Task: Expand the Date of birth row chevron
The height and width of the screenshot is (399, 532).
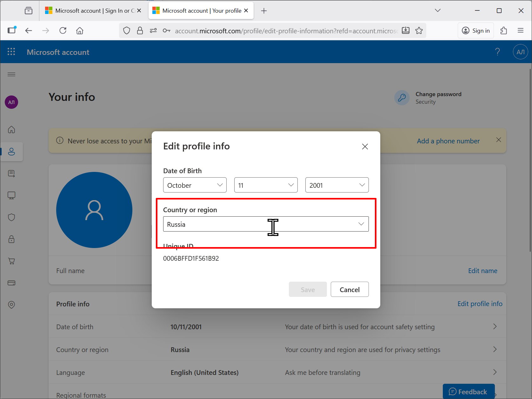Action: (x=495, y=326)
